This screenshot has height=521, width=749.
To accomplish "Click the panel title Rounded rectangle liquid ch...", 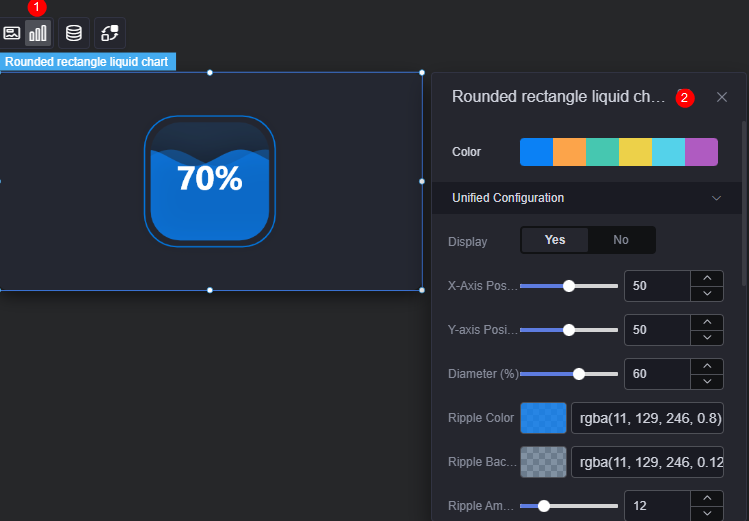I will click(558, 96).
